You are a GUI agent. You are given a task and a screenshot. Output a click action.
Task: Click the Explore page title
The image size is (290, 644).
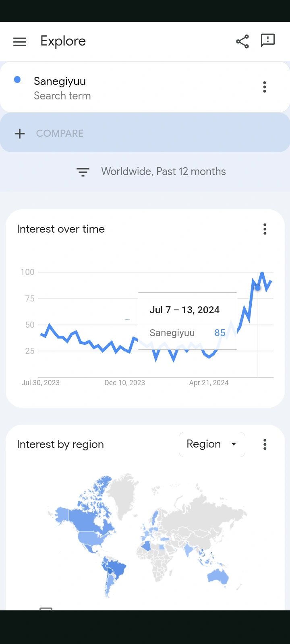click(x=63, y=41)
